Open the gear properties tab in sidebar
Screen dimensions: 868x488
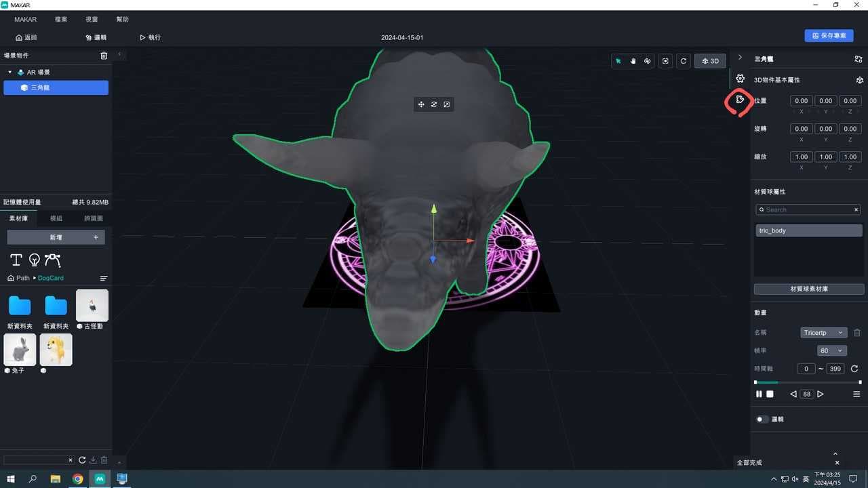point(740,79)
